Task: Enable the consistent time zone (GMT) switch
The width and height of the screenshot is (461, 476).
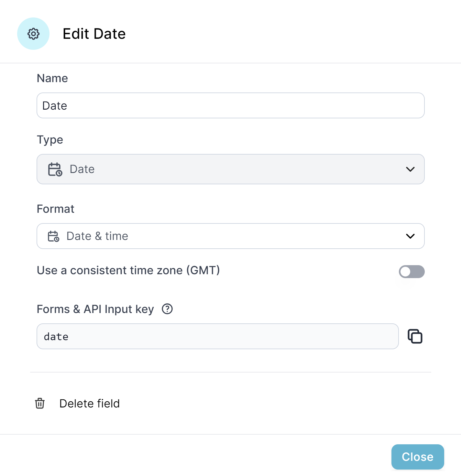Action: (412, 272)
